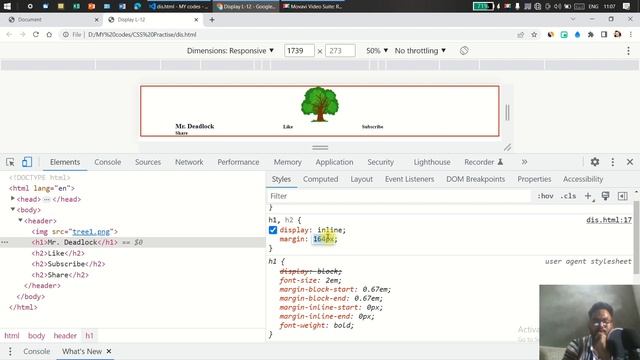The image size is (640, 360).
Task: Select the inspect element picker icon
Action: 10,162
